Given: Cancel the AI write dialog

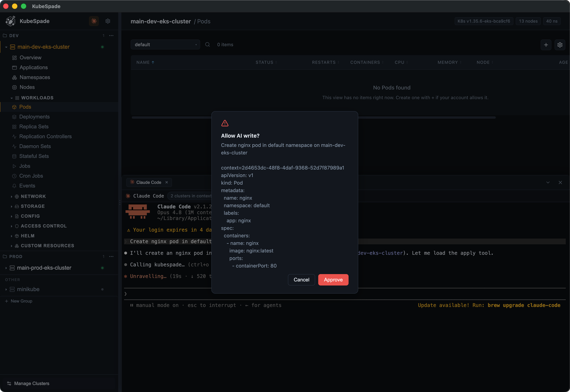Looking at the screenshot, I should tap(301, 280).
